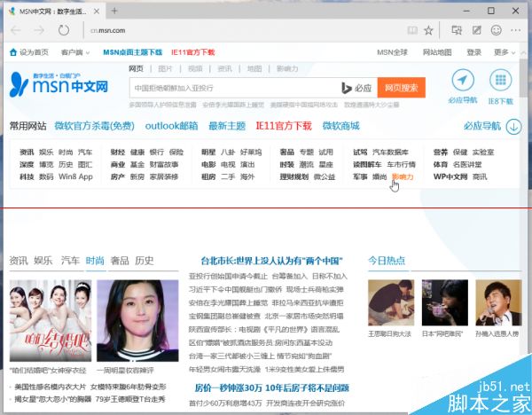Open the outlook邮箱 link
Viewport: 532px width, 415px height.
coord(171,126)
